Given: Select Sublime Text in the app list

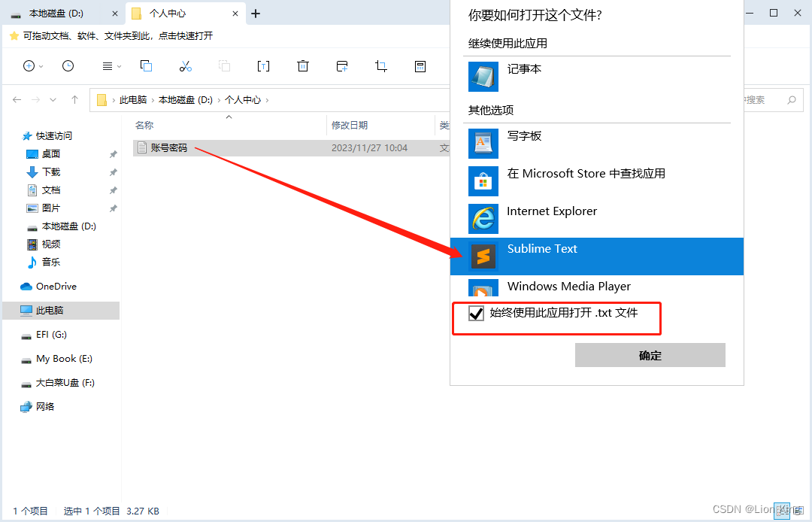Looking at the screenshot, I should tap(596, 256).
